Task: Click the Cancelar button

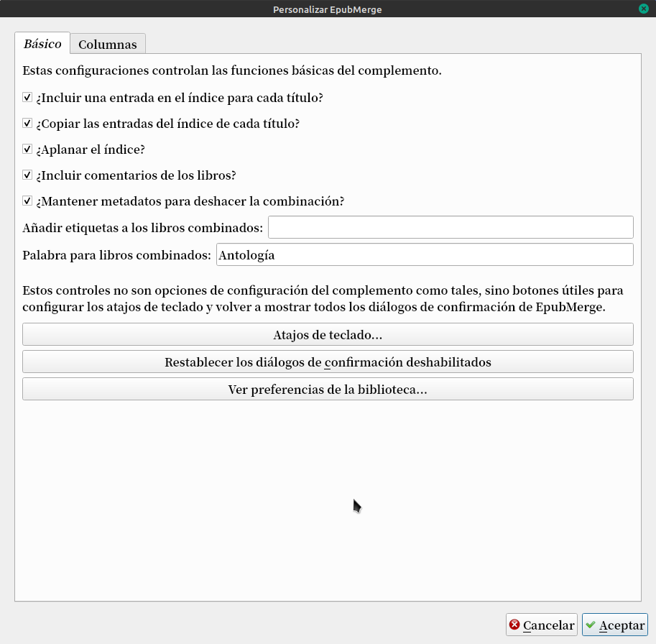Action: (x=541, y=625)
